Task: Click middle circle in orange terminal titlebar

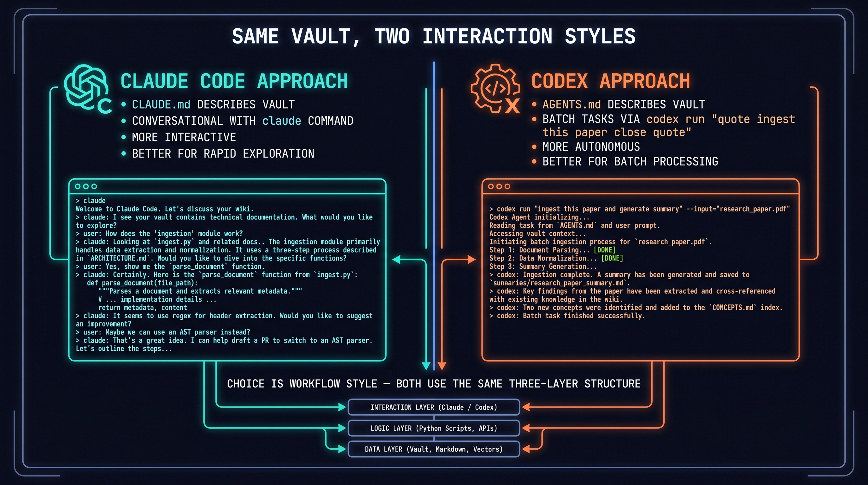Action: point(499,187)
